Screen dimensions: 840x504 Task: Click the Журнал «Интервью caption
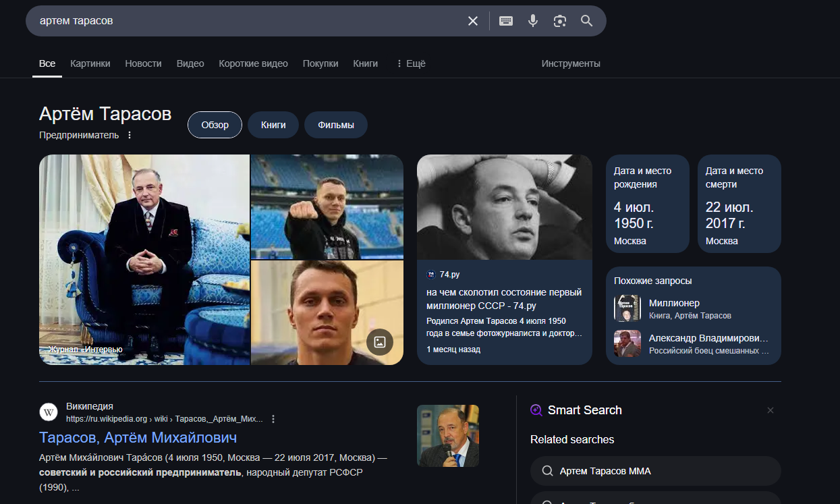click(x=86, y=349)
